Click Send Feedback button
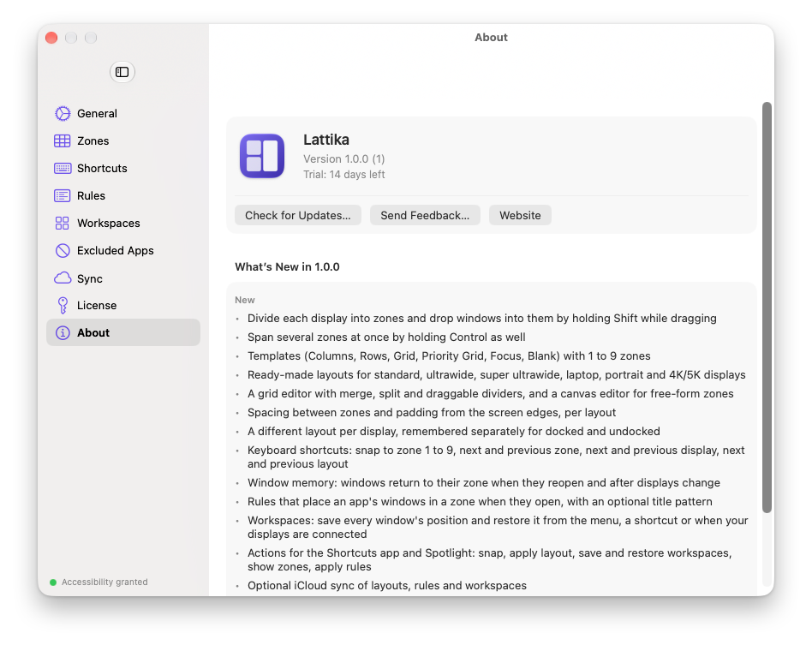The image size is (812, 651). 425,216
